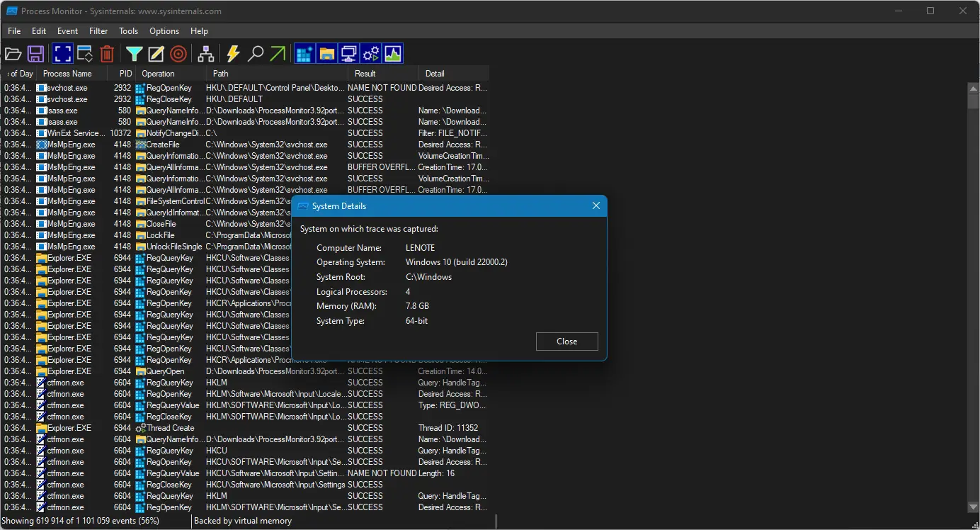Click the scrollbar down arrow
The image size is (980, 530).
(x=974, y=506)
